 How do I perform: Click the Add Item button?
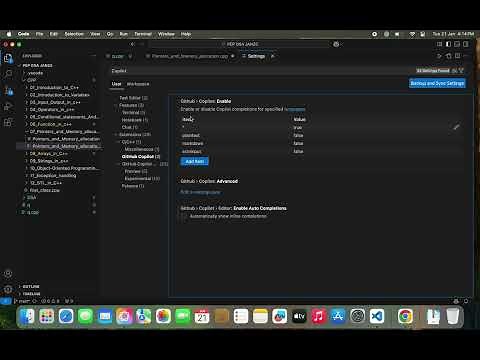(x=195, y=161)
